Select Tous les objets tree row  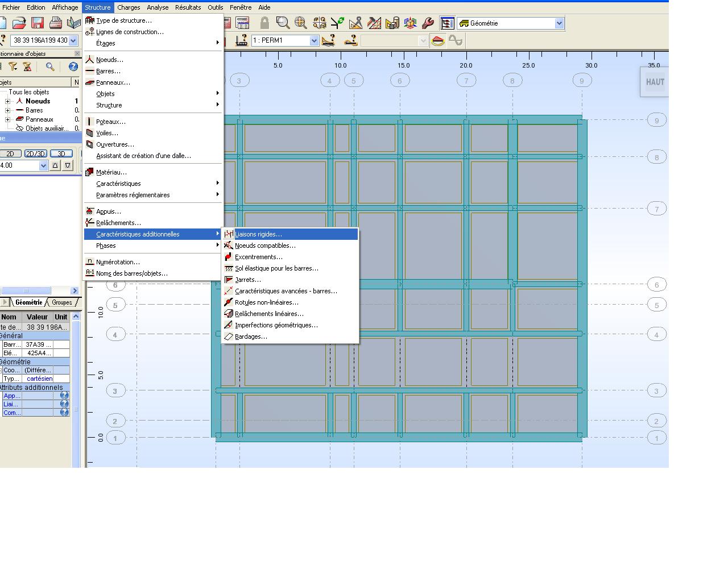click(29, 92)
